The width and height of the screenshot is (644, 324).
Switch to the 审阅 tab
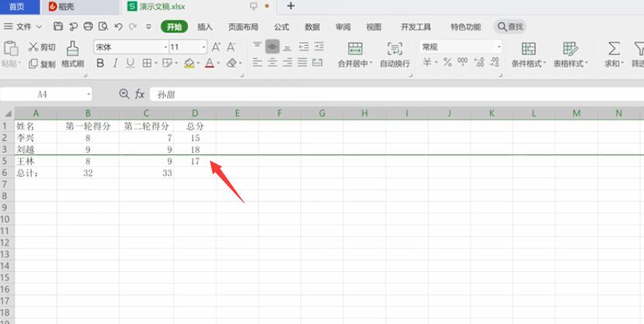343,26
